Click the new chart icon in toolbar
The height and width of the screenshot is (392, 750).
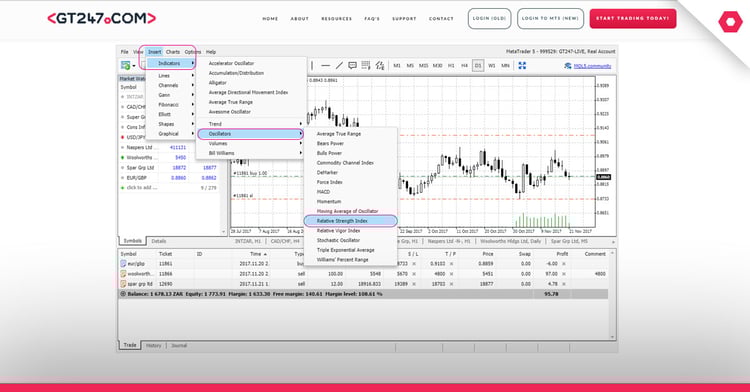pyautogui.click(x=126, y=65)
